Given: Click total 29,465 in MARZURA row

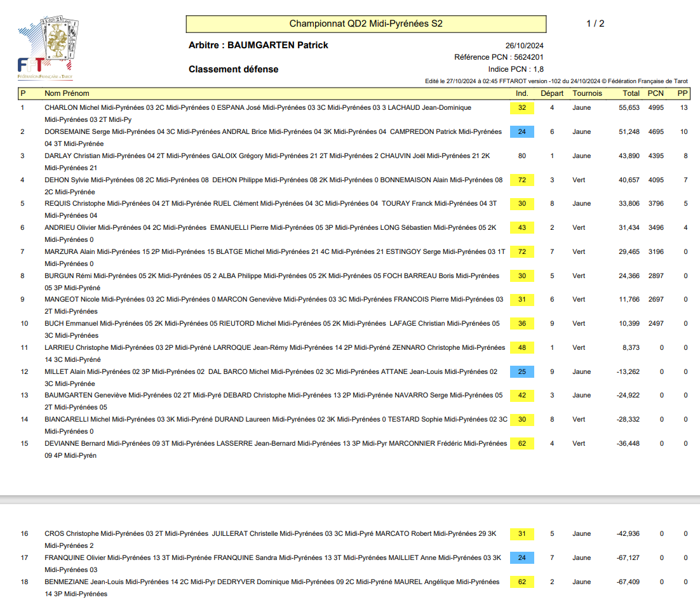Looking at the screenshot, I should [629, 251].
